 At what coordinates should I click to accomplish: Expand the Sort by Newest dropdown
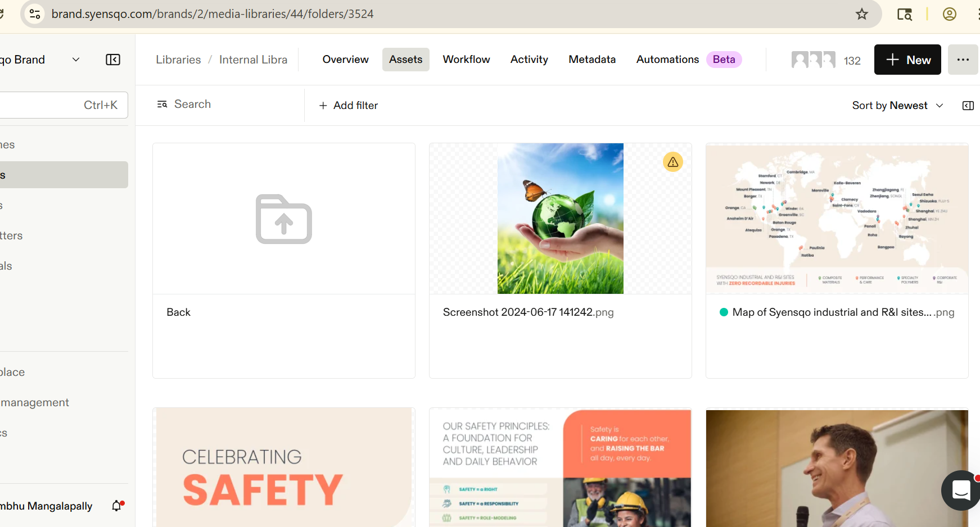tap(897, 106)
